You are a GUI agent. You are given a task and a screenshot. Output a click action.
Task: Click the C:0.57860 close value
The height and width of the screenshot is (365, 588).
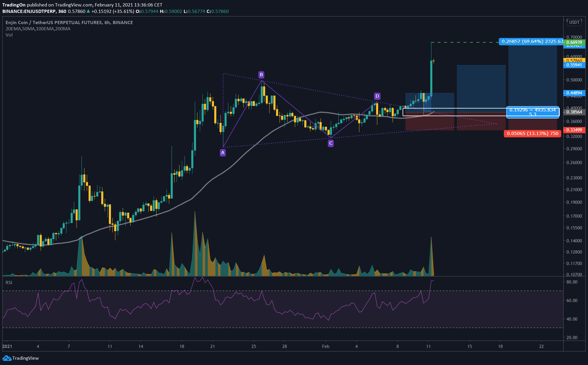point(217,11)
